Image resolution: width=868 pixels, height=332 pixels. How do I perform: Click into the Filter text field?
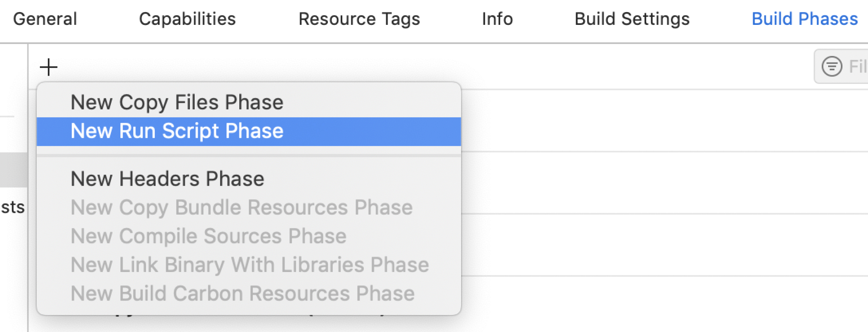pos(857,67)
